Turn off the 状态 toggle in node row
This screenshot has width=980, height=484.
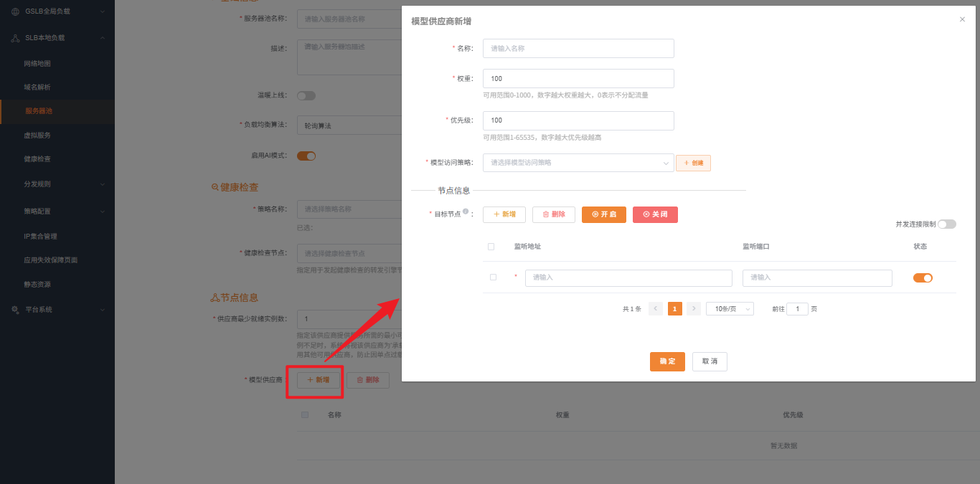point(922,277)
